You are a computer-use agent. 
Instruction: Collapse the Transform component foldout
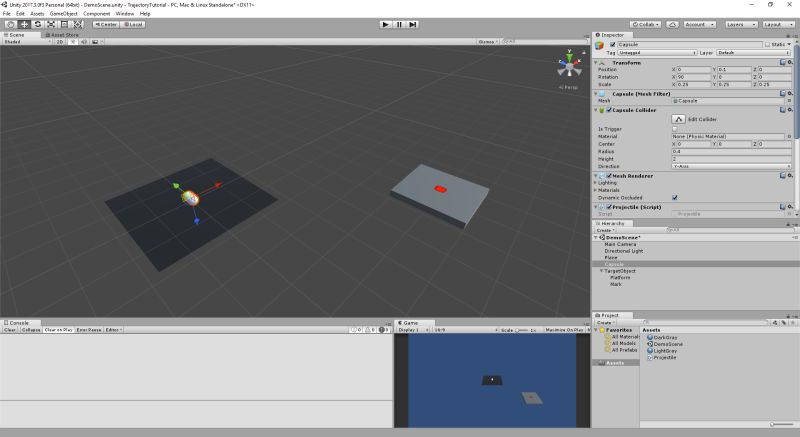pyautogui.click(x=596, y=63)
